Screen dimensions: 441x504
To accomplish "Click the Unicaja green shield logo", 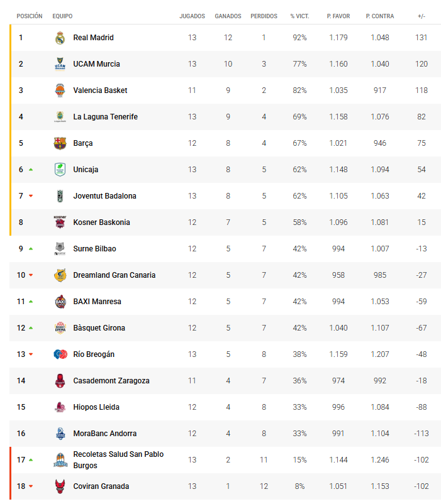I will pos(60,170).
